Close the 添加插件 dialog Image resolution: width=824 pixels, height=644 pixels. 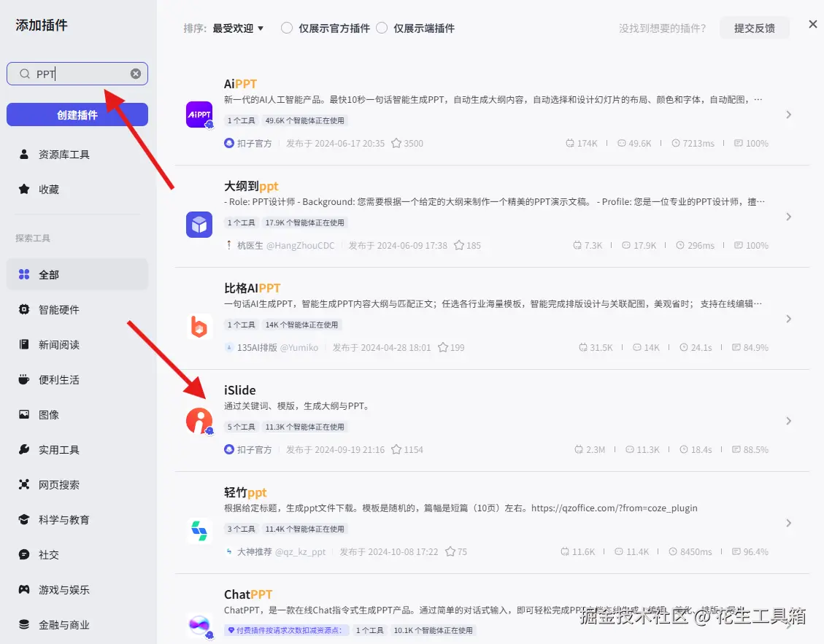(812, 24)
